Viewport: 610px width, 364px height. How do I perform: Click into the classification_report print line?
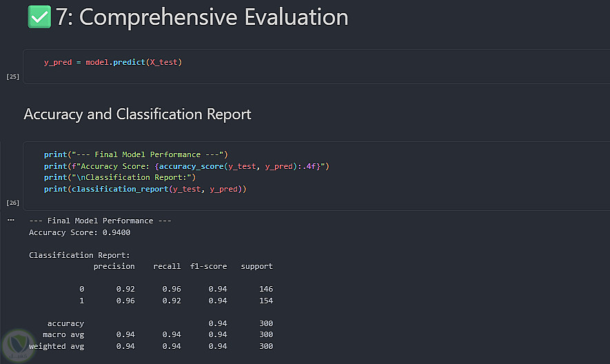click(x=145, y=188)
